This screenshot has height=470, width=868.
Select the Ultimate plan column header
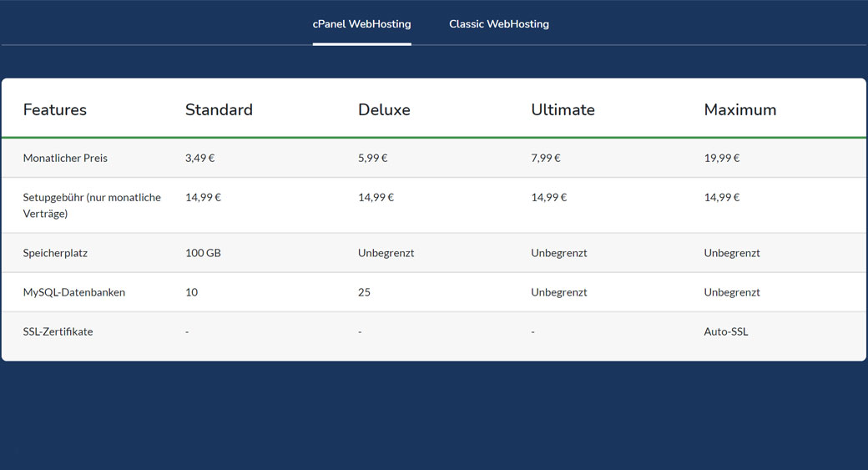[x=563, y=110]
